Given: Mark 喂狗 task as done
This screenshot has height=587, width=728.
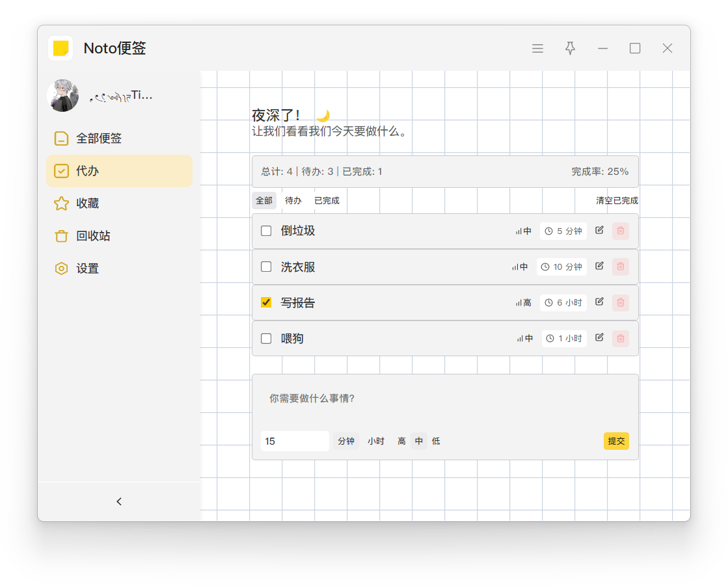Looking at the screenshot, I should [x=266, y=338].
